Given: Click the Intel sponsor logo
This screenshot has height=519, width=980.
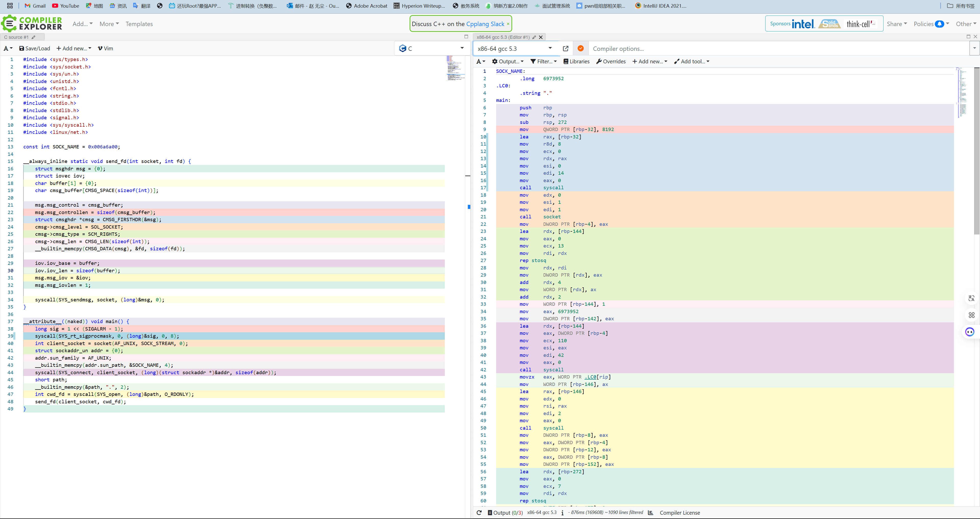Looking at the screenshot, I should (803, 23).
